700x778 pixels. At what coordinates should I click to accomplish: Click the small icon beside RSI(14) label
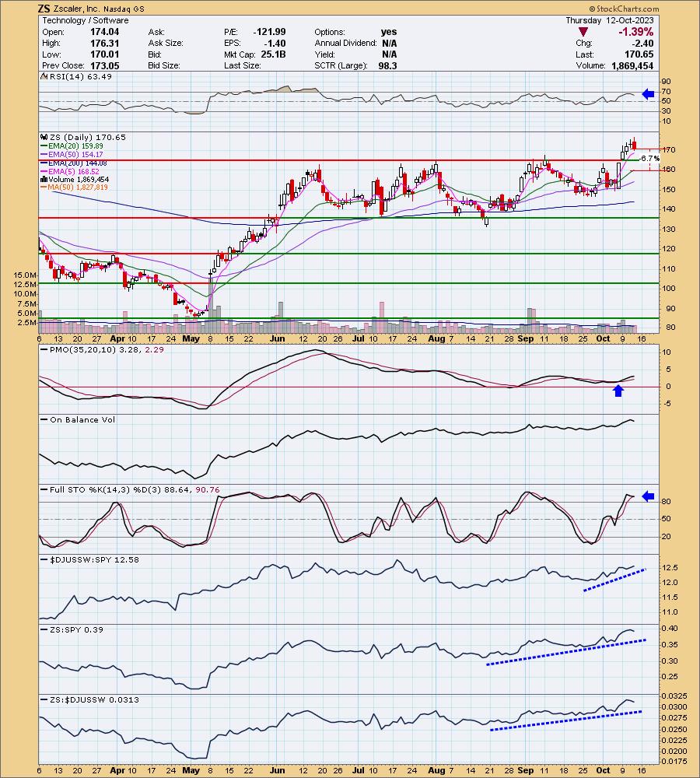click(43, 76)
